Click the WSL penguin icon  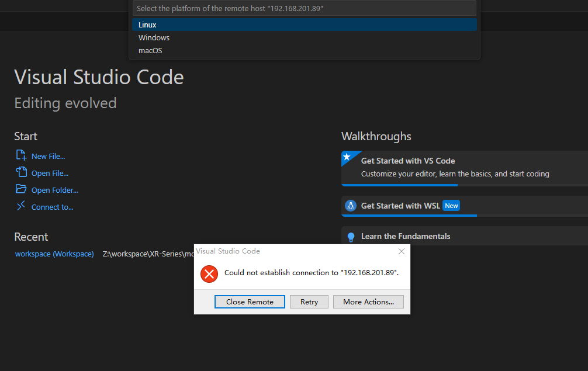[351, 206]
